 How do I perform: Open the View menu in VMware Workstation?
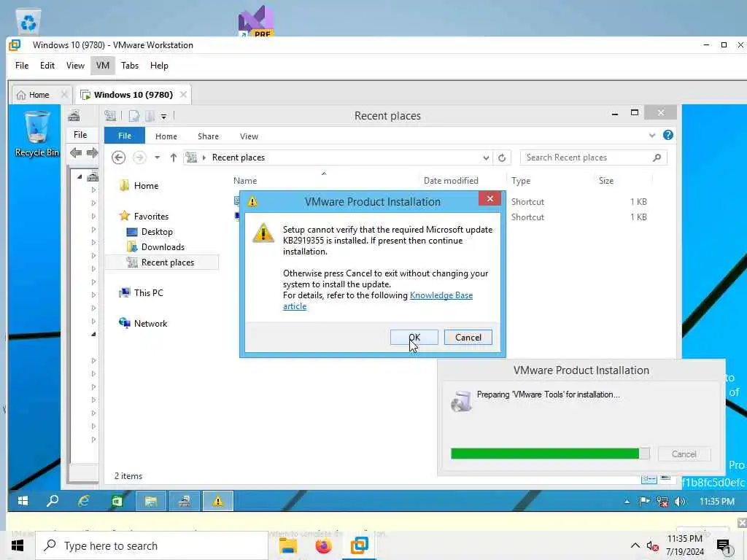[75, 66]
